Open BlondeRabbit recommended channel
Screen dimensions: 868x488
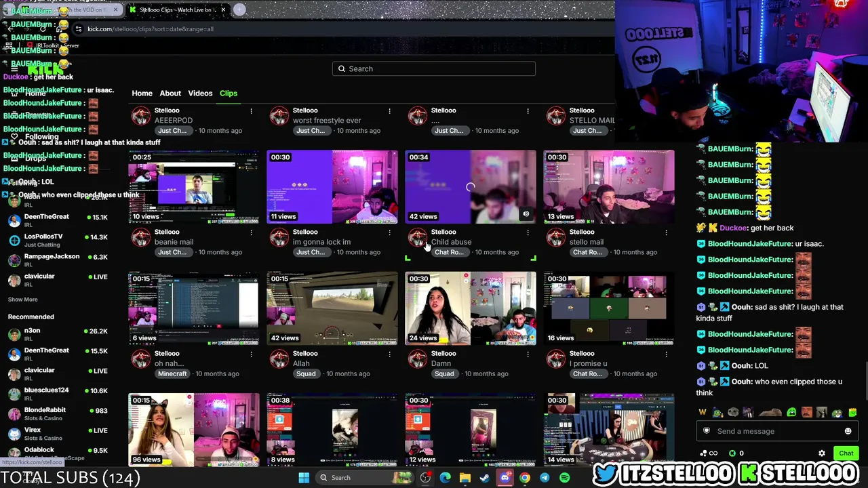click(x=58, y=414)
